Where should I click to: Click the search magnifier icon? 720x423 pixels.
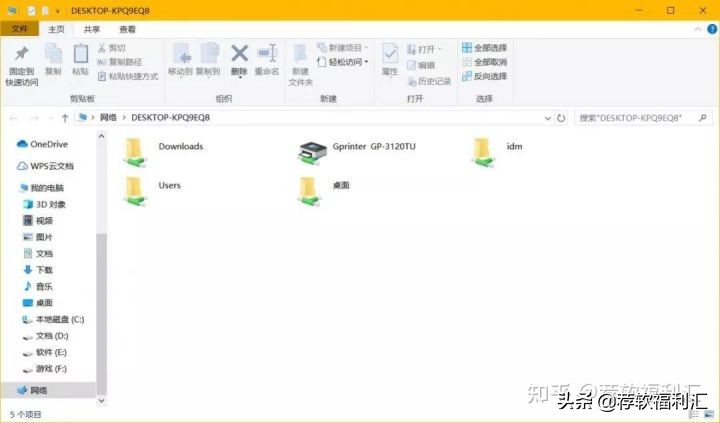[703, 118]
